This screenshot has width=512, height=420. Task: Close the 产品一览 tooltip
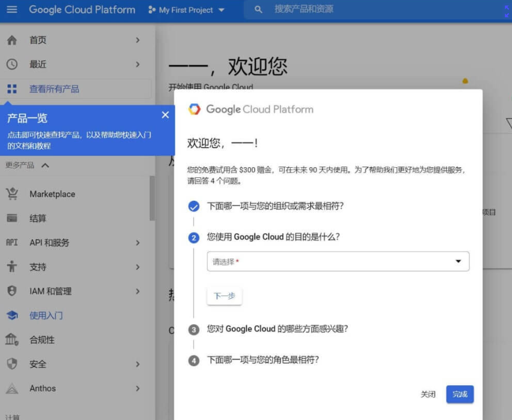pos(165,115)
